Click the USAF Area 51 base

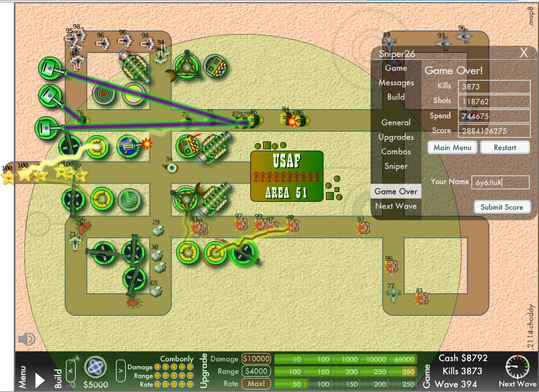click(287, 176)
